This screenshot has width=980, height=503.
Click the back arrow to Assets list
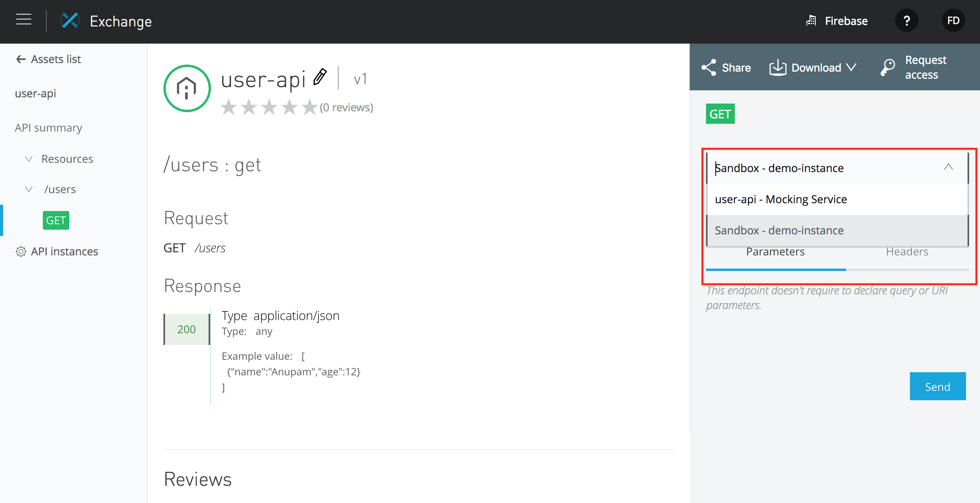pos(21,59)
